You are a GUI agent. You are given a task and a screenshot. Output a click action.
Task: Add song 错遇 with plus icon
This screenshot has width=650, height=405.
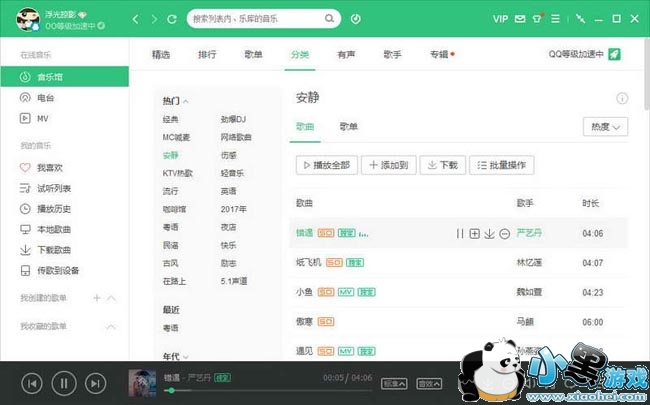[474, 234]
